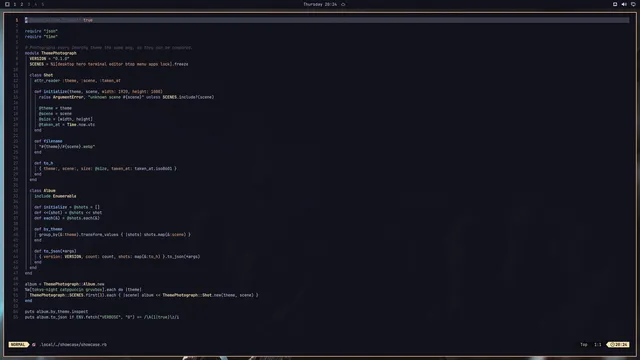
Task: Open the volume icon in the system tray
Action: point(624,4)
